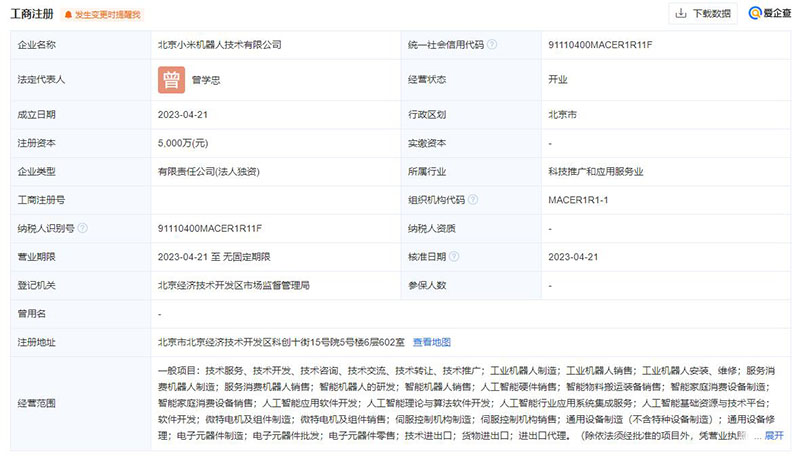Click the download icon beside 下载数据
The width and height of the screenshot is (800, 462).
[681, 14]
